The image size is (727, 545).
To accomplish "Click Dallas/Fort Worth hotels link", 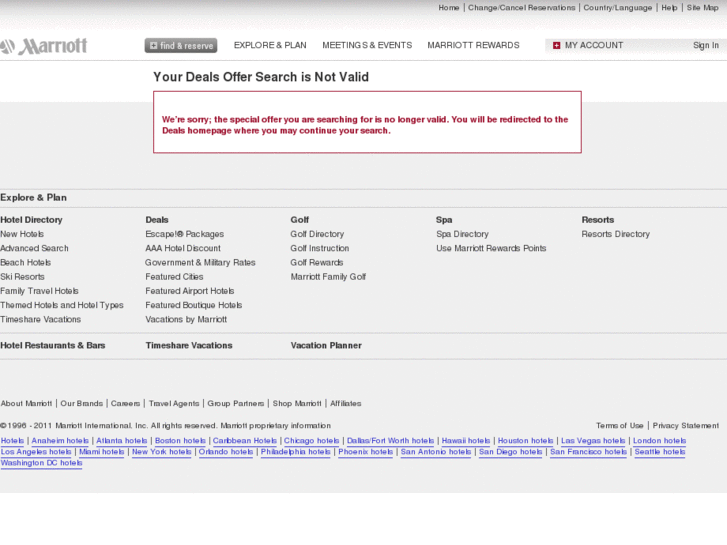I will coord(390,441).
